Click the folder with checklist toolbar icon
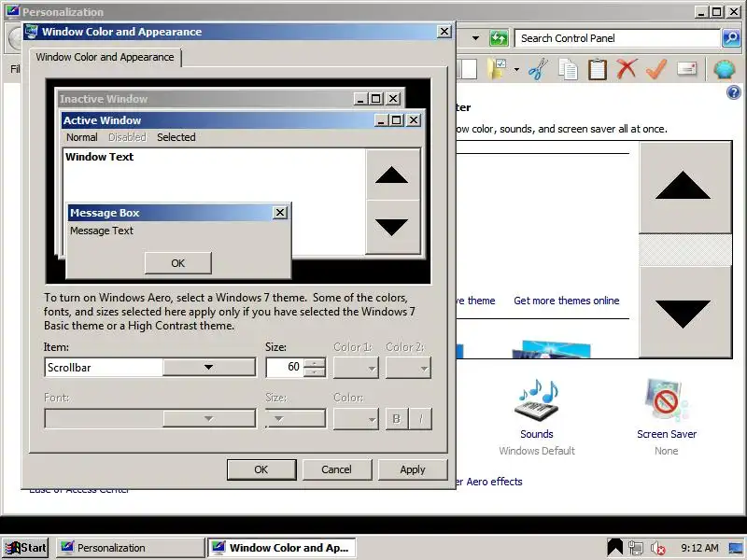 (x=497, y=69)
